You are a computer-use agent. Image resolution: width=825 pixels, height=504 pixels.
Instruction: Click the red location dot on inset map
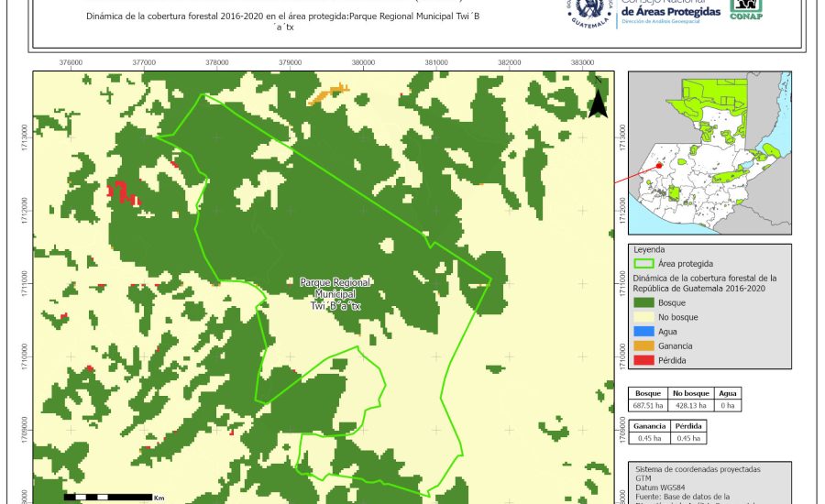[x=659, y=166]
